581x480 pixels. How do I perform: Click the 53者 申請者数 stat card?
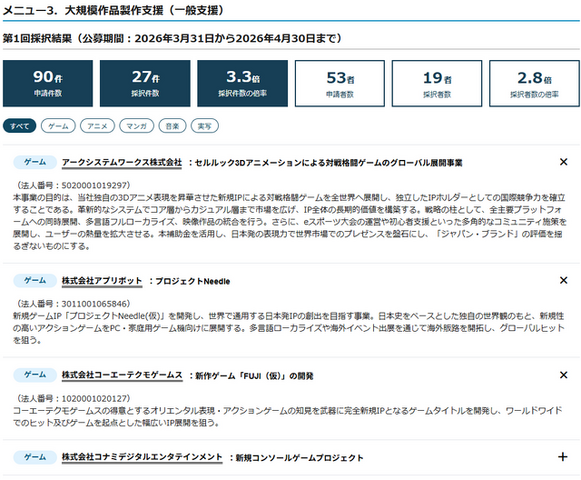(x=340, y=83)
